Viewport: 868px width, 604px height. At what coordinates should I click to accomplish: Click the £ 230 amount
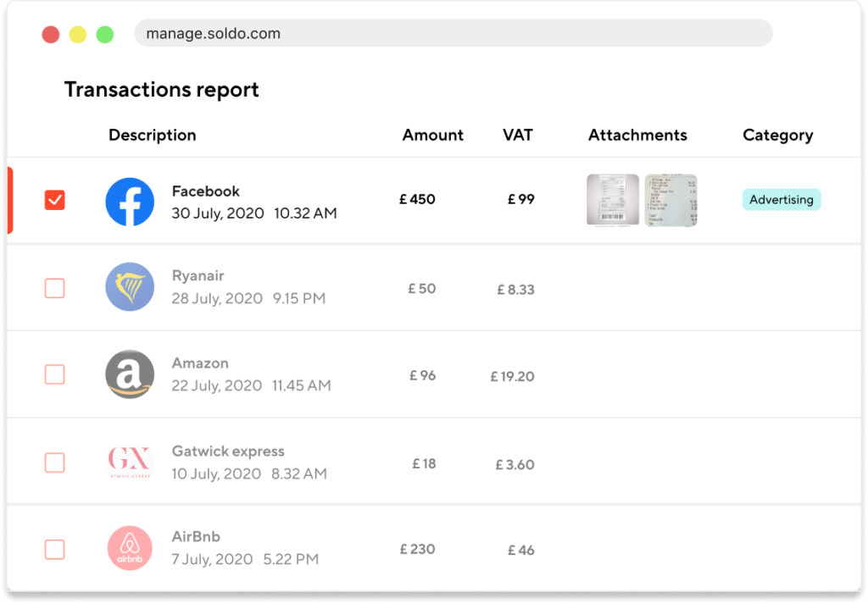point(417,549)
